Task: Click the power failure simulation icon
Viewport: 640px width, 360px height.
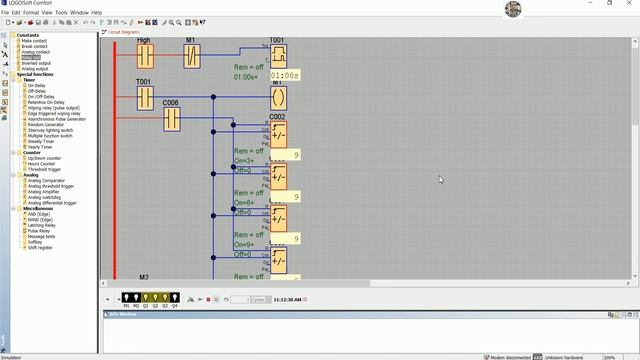Action: click(191, 300)
